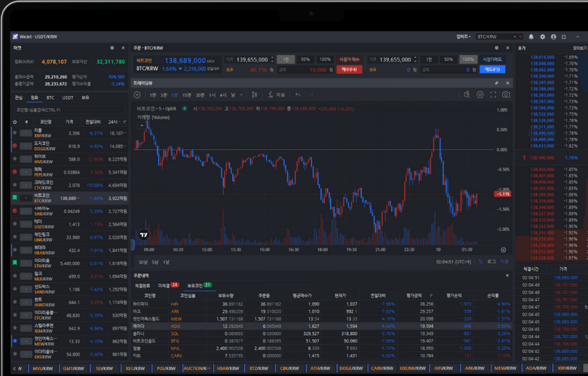Open 마켓 panel settings gear
The width and height of the screenshot is (588, 376).
(x=112, y=48)
